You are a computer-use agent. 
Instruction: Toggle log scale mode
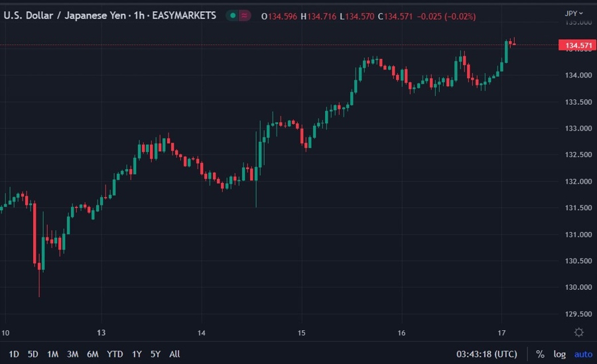click(559, 354)
